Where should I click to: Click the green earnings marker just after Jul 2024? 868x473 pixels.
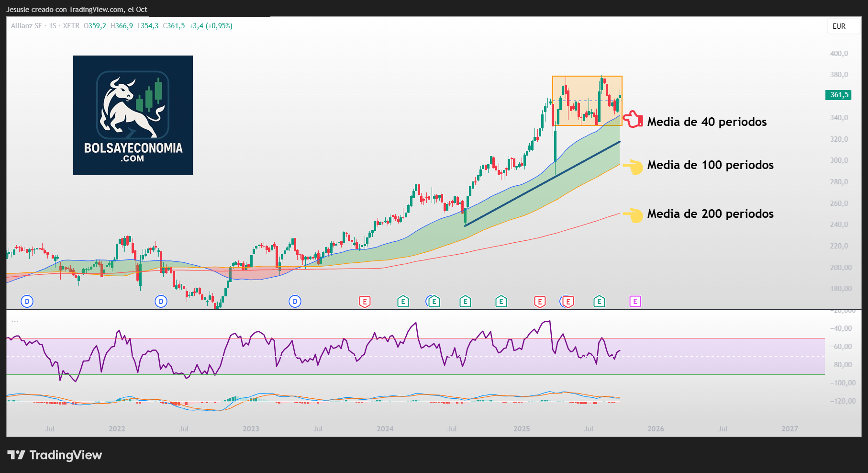(x=465, y=301)
